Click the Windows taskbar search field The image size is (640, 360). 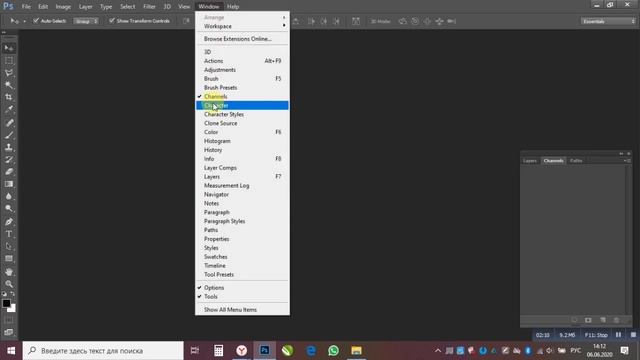point(103,351)
